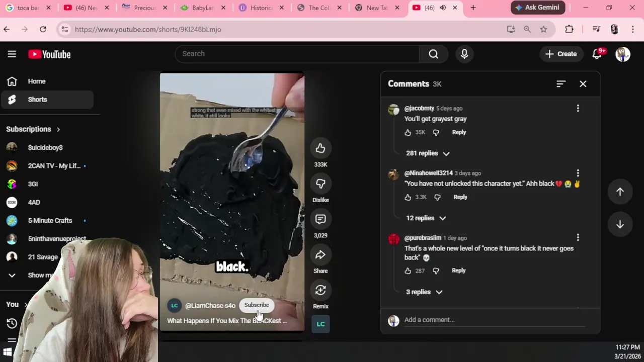Open a new browser tab

[473, 8]
